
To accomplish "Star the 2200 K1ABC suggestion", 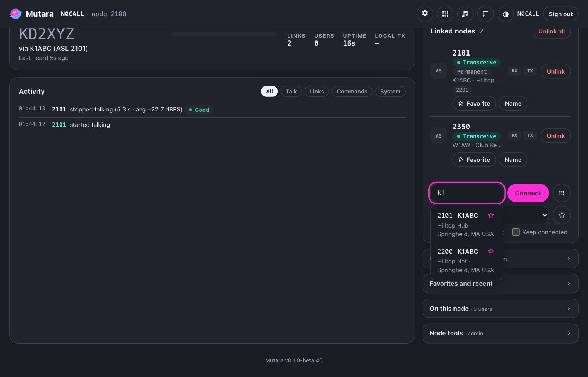I will pyautogui.click(x=491, y=251).
